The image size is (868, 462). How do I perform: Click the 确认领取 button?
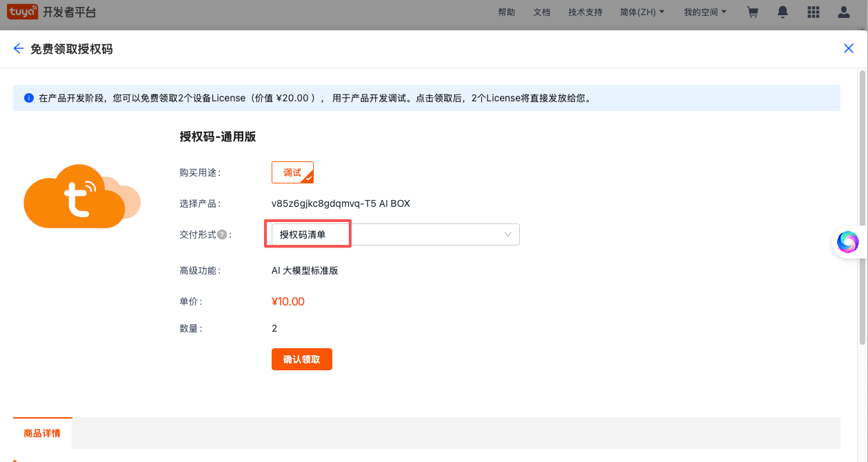point(301,359)
